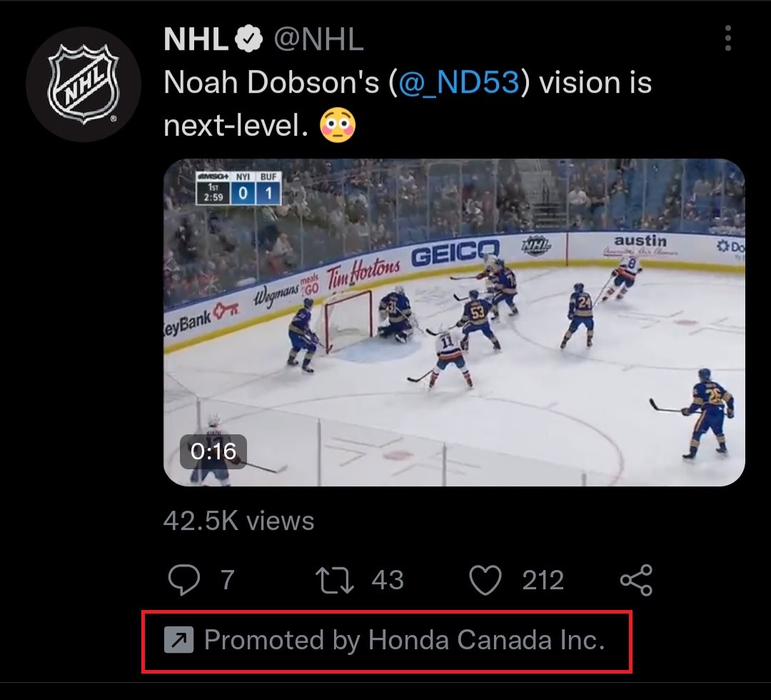Open the NHL profile avatar
Screen dimensions: 771x700
pos(83,84)
